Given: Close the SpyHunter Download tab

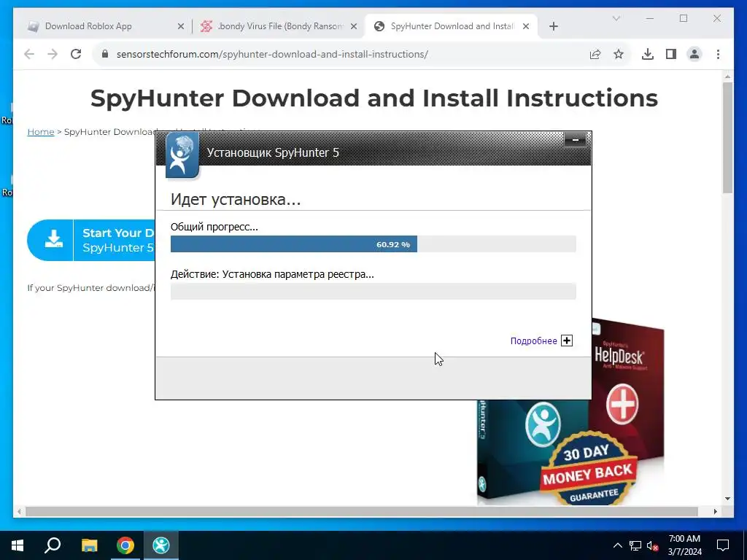Looking at the screenshot, I should coord(526,26).
